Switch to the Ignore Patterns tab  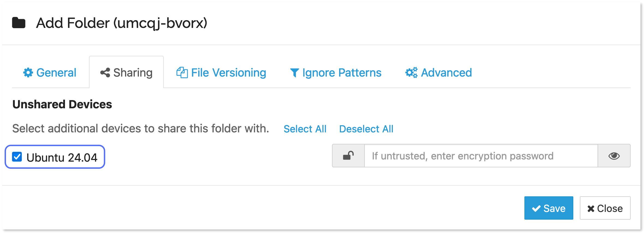[x=342, y=72]
